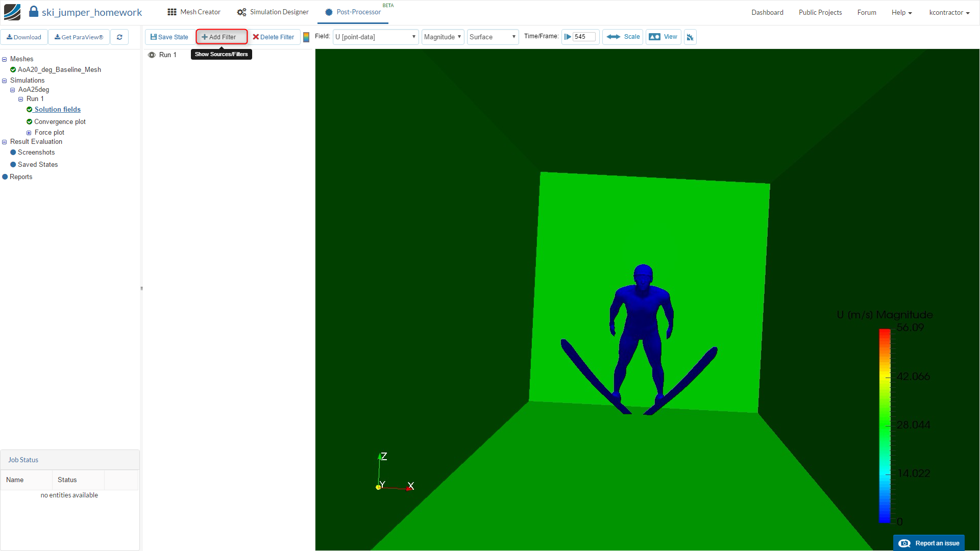Open the Surface representation dropdown
This screenshot has width=980, height=551.
pyautogui.click(x=493, y=37)
